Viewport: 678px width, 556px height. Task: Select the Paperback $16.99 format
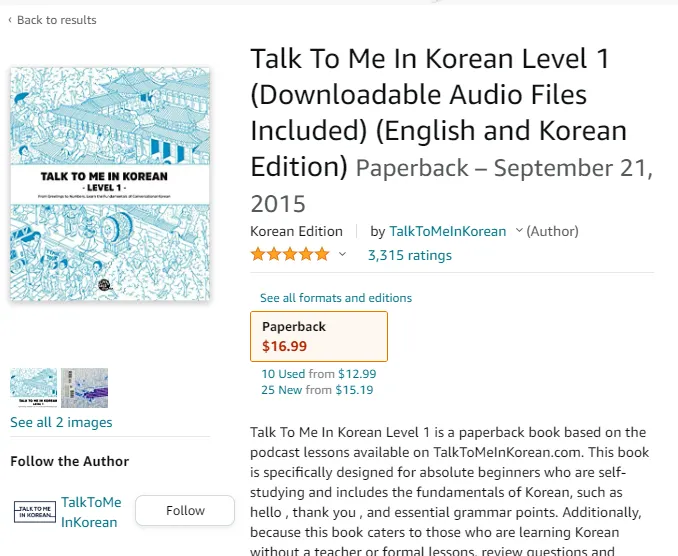click(x=318, y=336)
